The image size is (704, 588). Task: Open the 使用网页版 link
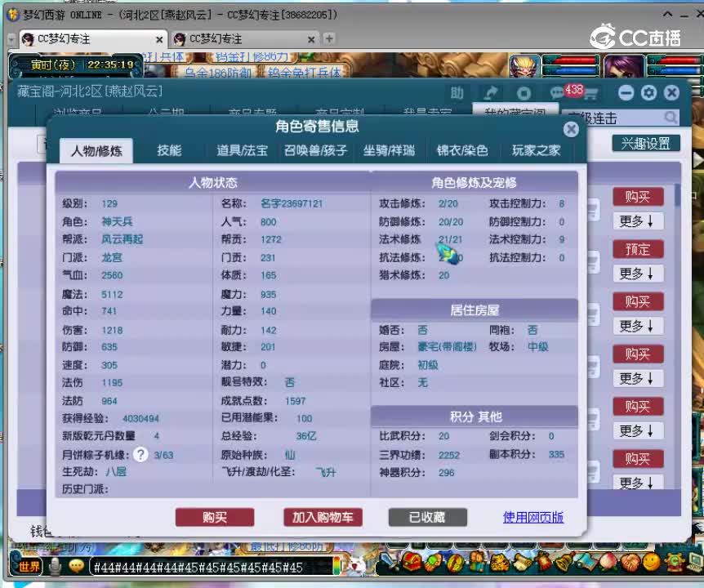(x=533, y=518)
